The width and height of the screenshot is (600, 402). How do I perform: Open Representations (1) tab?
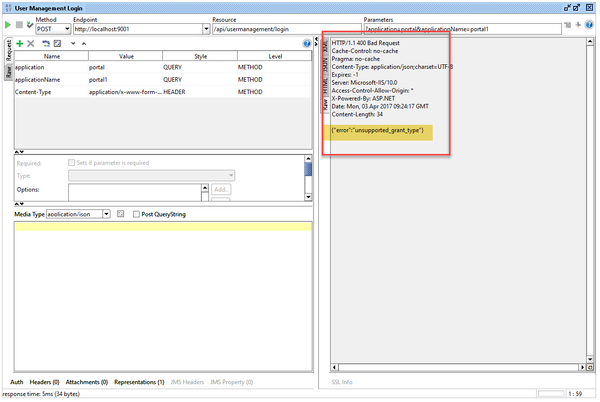[x=139, y=382]
